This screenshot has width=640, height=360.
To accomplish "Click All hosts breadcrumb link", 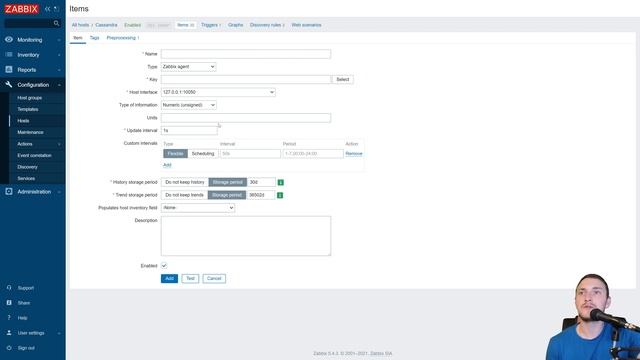I will pyautogui.click(x=80, y=25).
